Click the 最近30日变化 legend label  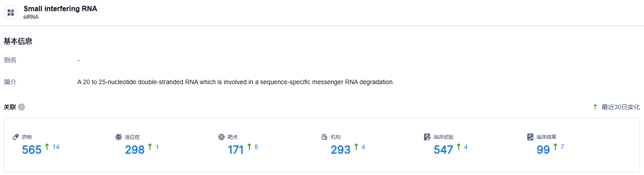tap(621, 107)
